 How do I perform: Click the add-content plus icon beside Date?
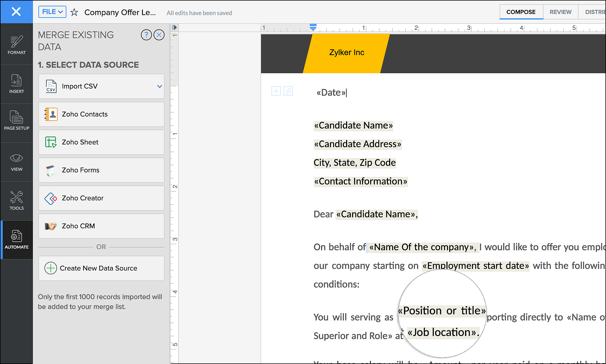pos(276,91)
